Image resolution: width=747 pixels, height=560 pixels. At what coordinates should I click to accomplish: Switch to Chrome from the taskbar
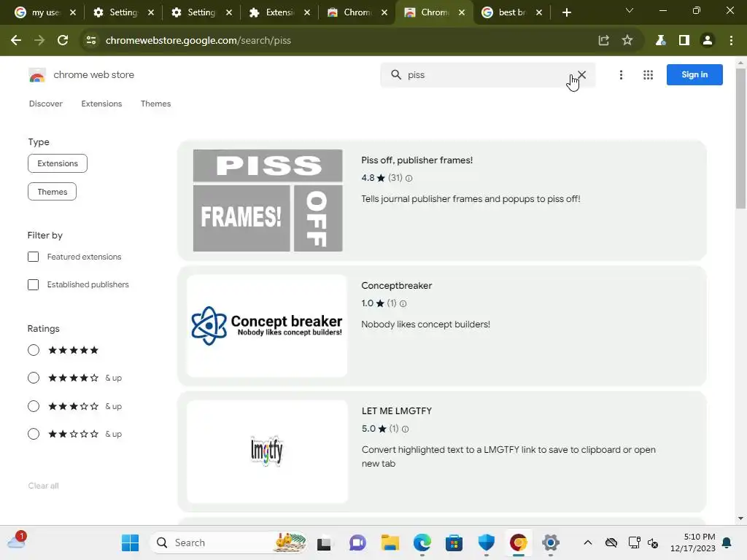[x=519, y=542]
